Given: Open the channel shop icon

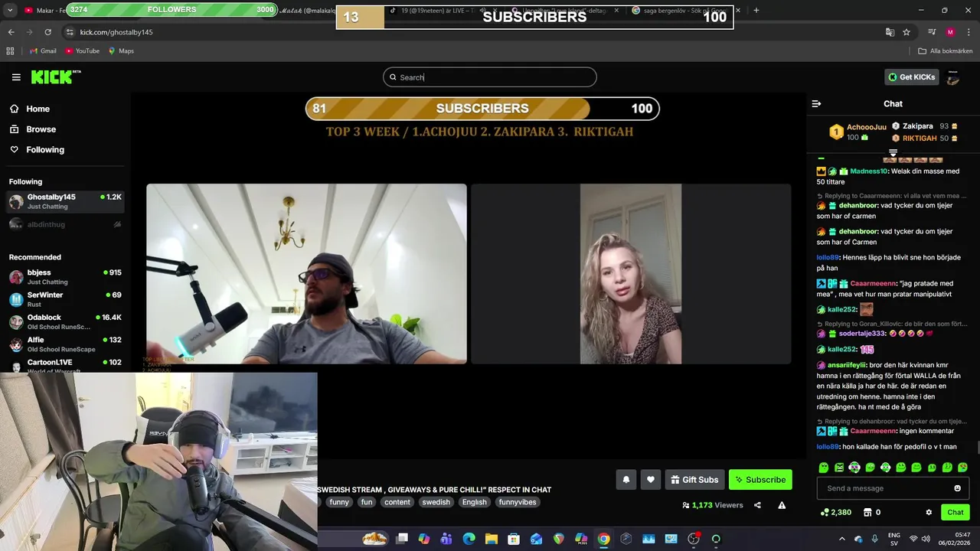Looking at the screenshot, I should pos(867,512).
